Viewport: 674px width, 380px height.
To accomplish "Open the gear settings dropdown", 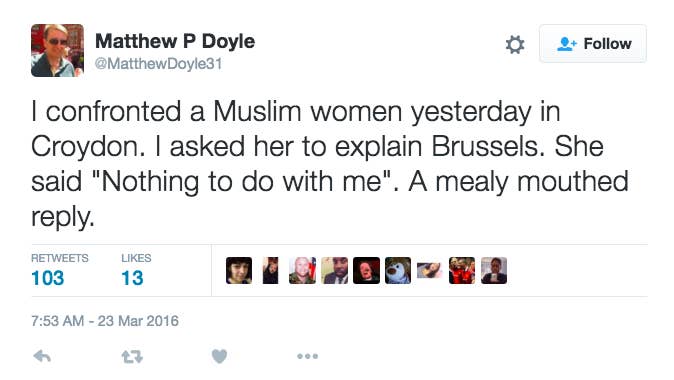I will click(515, 44).
